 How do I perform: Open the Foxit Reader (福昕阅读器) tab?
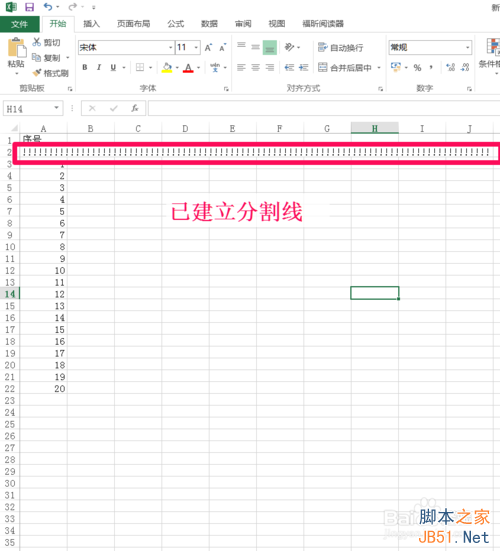coord(323,24)
